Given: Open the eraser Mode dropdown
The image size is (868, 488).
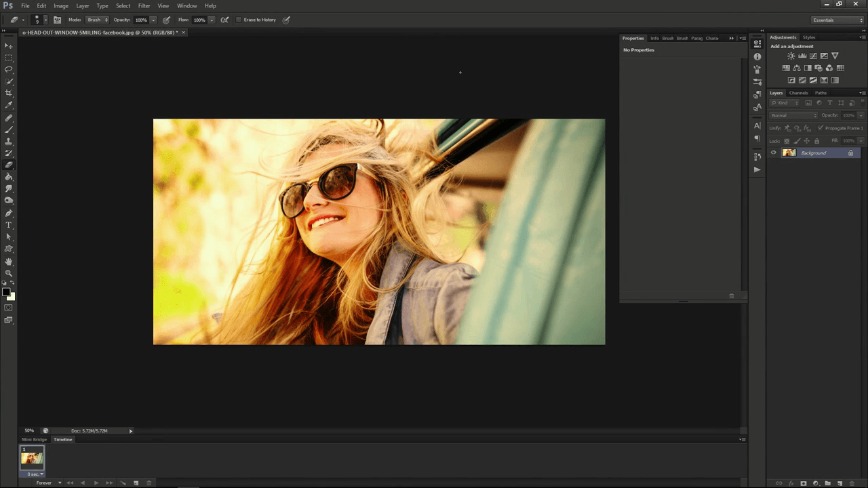Looking at the screenshot, I should 96,20.
